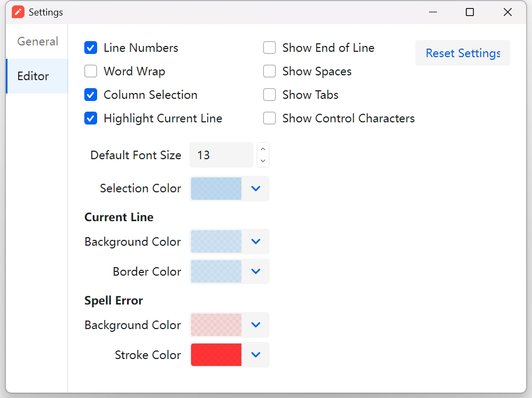This screenshot has width=532, height=398.
Task: Click Current Line Background Color swatch
Action: pos(216,241)
